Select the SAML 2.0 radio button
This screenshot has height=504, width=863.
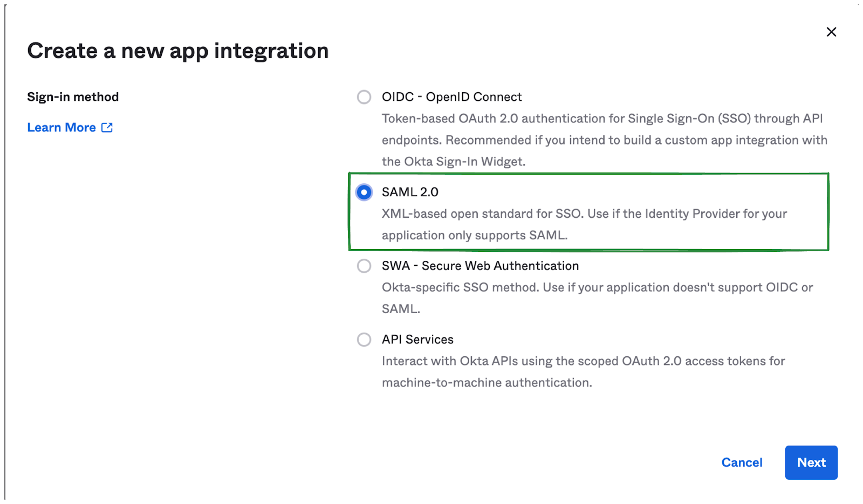click(364, 192)
